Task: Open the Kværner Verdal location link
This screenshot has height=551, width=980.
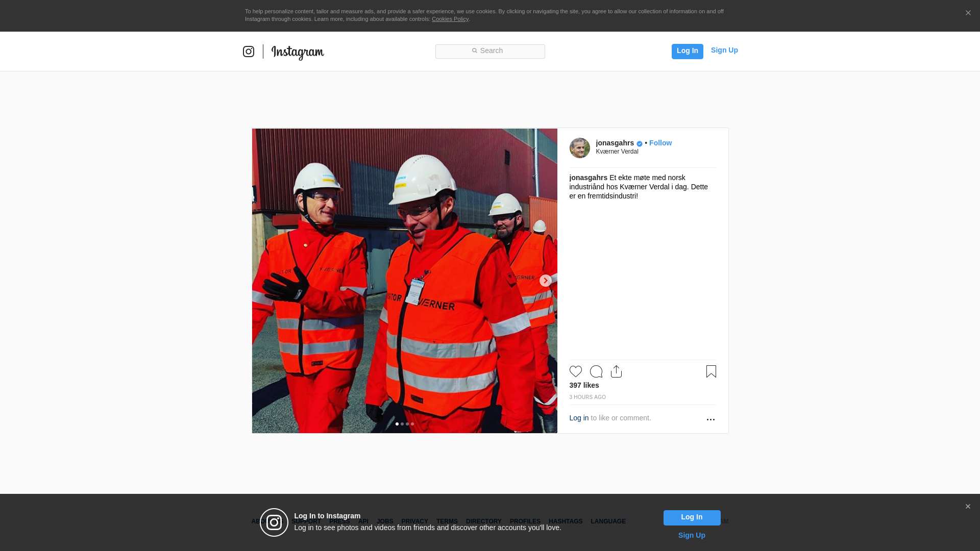Action: click(x=617, y=152)
